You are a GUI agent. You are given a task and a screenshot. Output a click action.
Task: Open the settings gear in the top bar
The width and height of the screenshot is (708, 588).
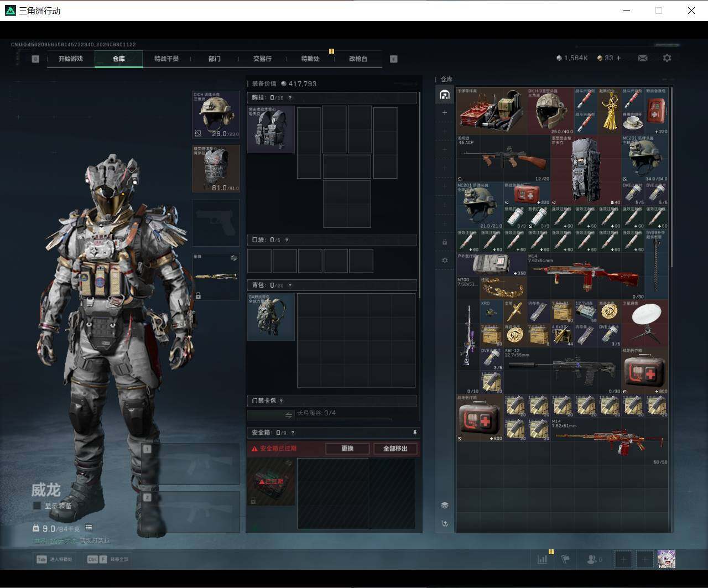pos(667,58)
